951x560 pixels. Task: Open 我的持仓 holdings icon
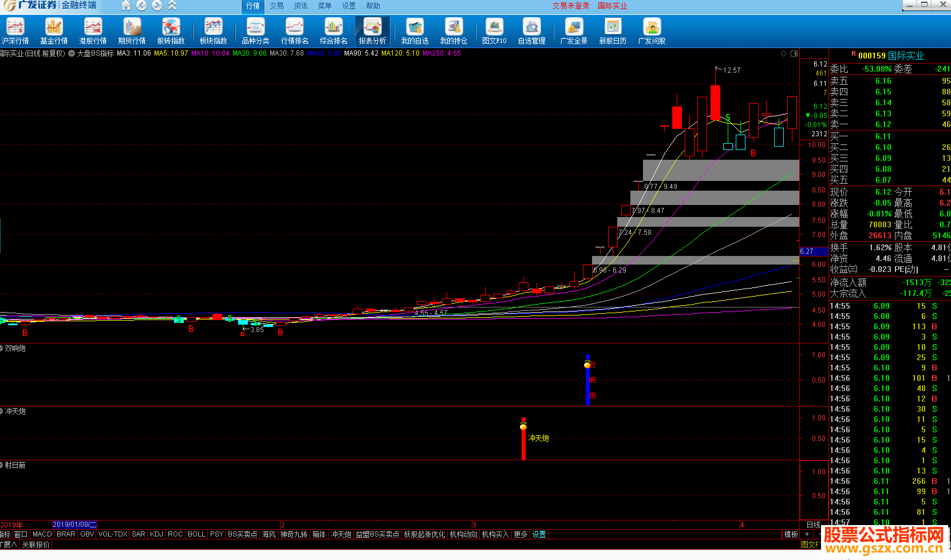pos(453,31)
